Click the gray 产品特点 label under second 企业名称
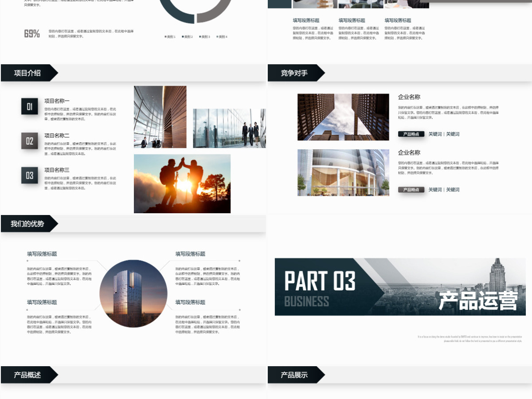Screen dimensions: 532x399 point(411,190)
